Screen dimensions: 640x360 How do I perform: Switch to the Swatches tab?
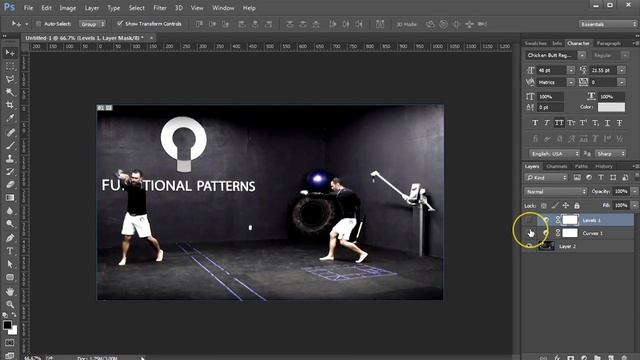click(536, 43)
